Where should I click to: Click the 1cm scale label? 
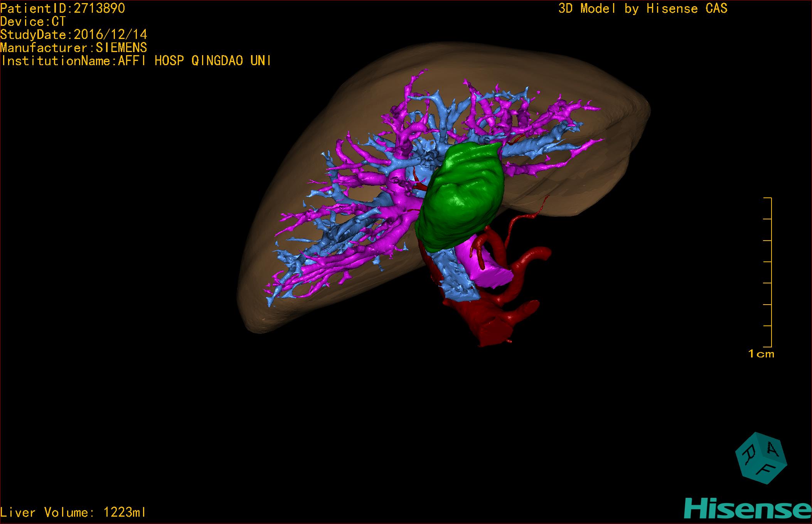761,354
